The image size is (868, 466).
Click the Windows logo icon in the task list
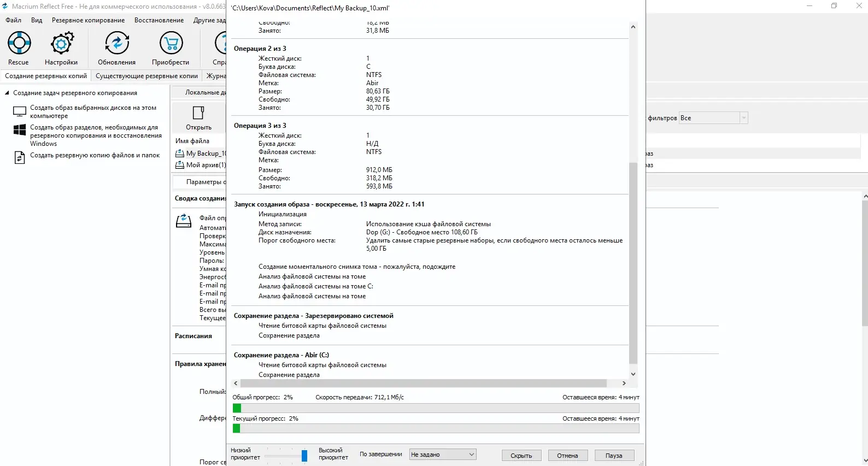(20, 129)
